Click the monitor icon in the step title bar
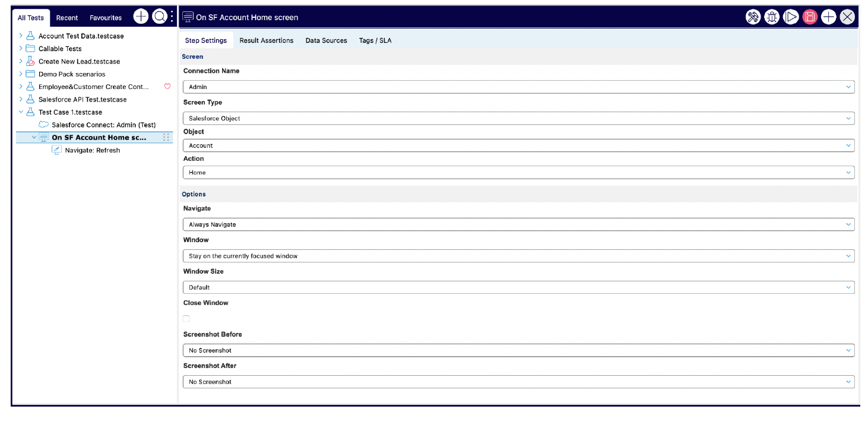The height and width of the screenshot is (425, 868). coord(188,17)
